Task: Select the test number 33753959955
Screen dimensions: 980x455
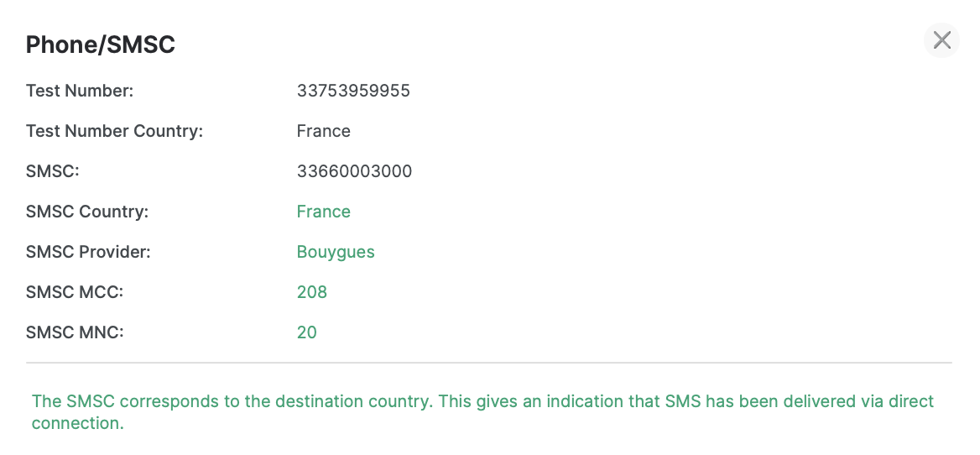Action: [353, 91]
